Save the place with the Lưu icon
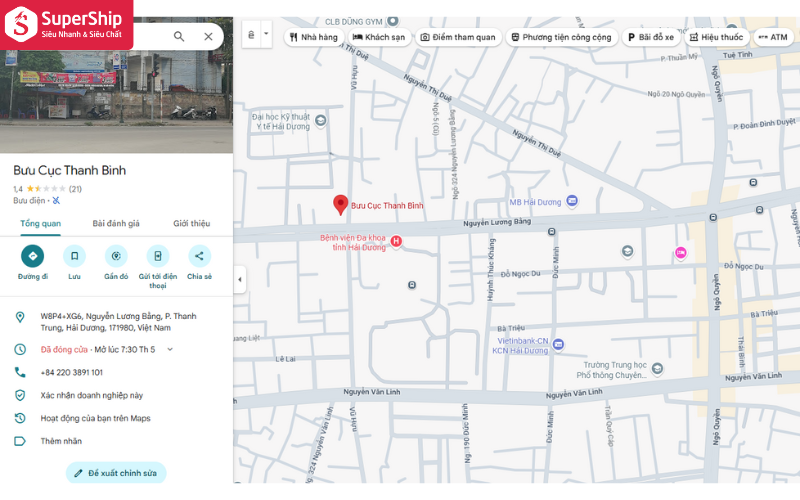800x500 pixels. click(74, 256)
